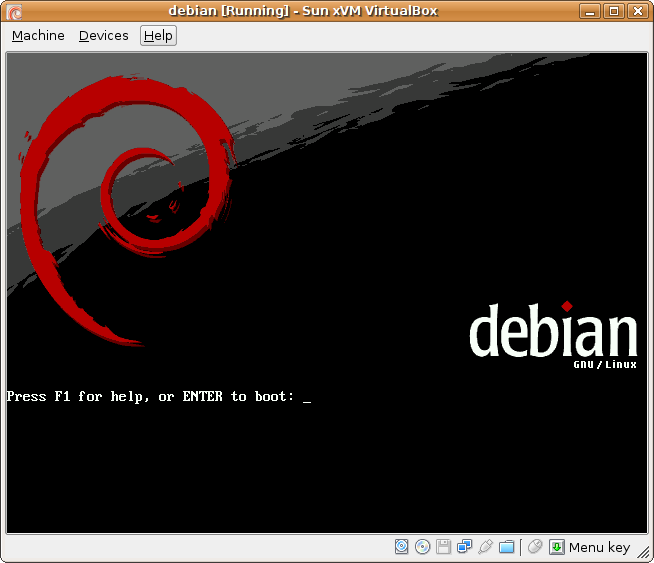Click the network adapters status icon
The width and height of the screenshot is (654, 563).
pos(464,546)
